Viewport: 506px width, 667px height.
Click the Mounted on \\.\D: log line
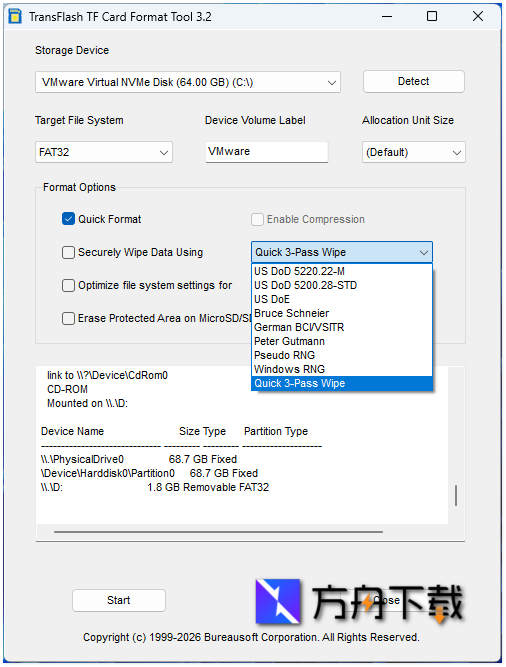click(x=87, y=403)
